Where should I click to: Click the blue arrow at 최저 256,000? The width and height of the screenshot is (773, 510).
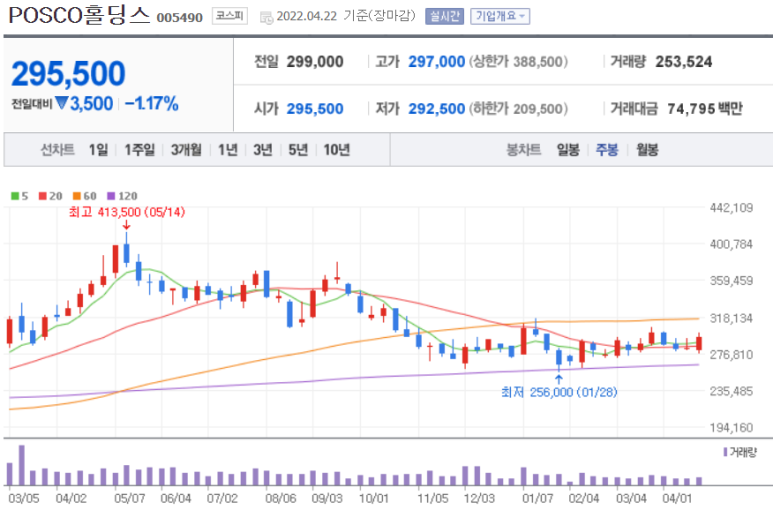[558, 377]
